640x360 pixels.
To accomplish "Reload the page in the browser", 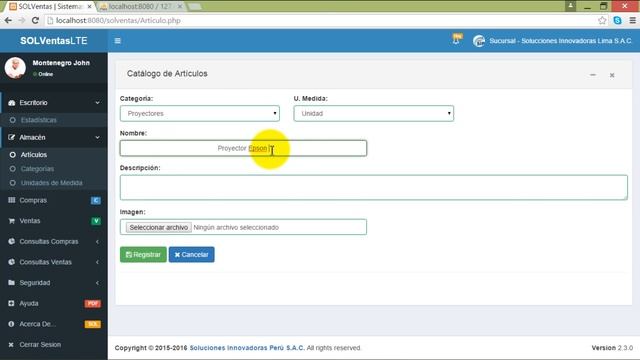I will click(35, 20).
